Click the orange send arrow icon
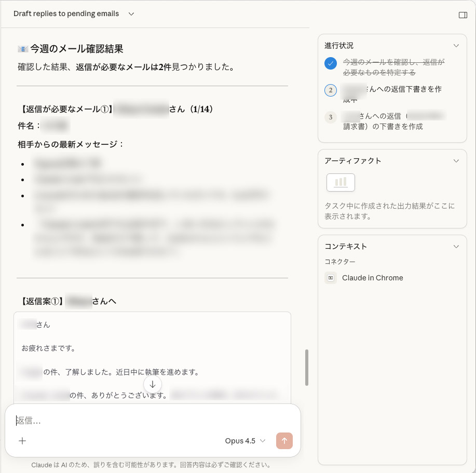 pos(284,441)
